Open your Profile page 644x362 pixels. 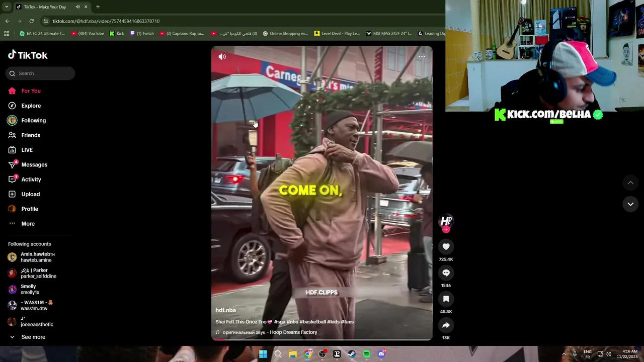(x=23, y=209)
